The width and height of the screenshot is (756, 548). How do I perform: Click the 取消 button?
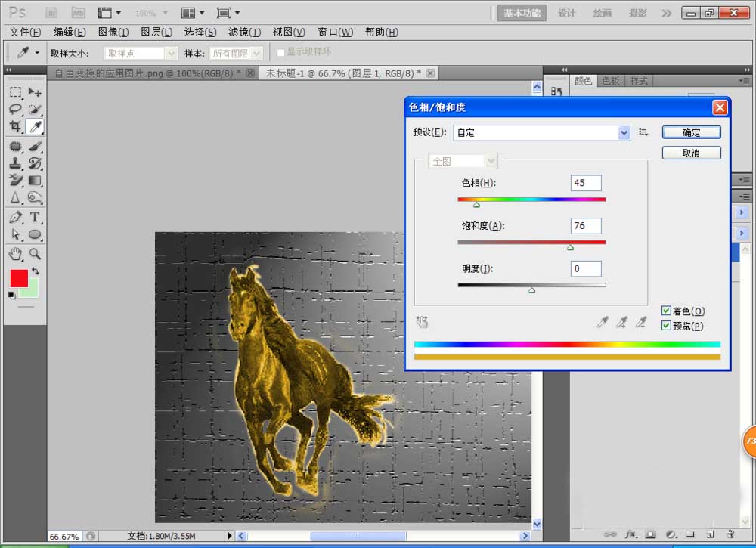(x=691, y=152)
